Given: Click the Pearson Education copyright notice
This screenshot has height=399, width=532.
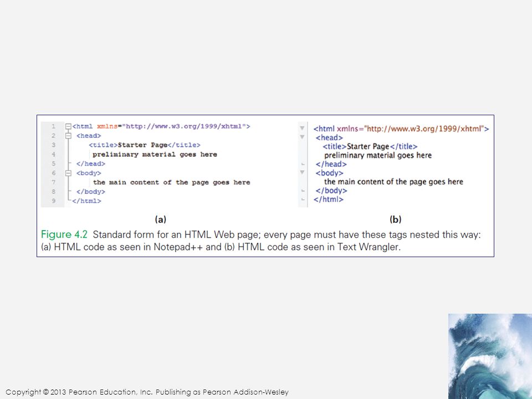Looking at the screenshot, I should click(147, 392).
